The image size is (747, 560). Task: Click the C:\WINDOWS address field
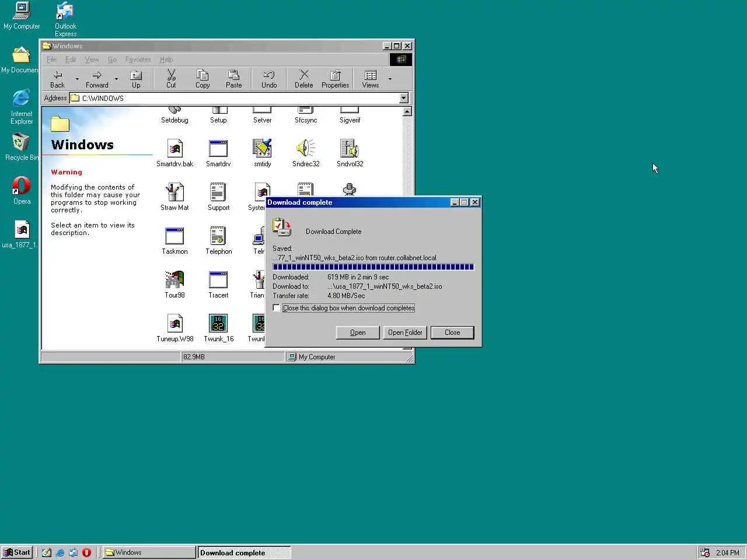235,98
